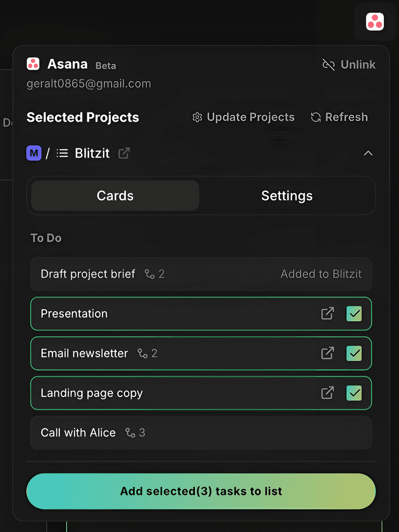Screen dimensions: 399x532
Task: Select the Cards tab
Action: [115, 196]
